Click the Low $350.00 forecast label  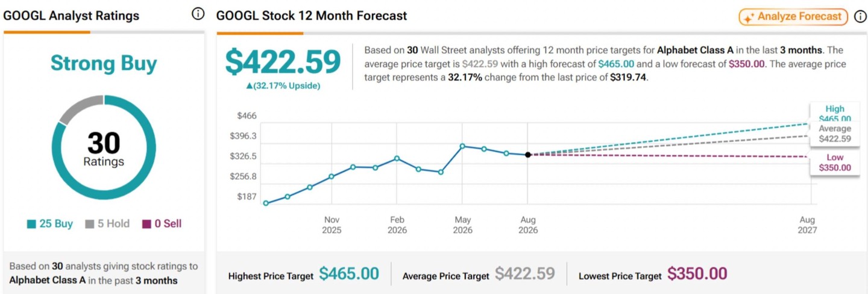pos(835,162)
